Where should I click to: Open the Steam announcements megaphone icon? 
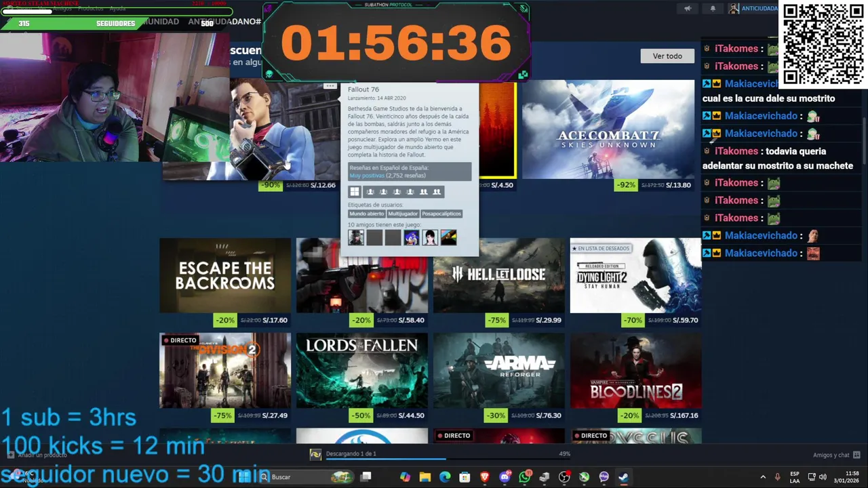point(688,9)
